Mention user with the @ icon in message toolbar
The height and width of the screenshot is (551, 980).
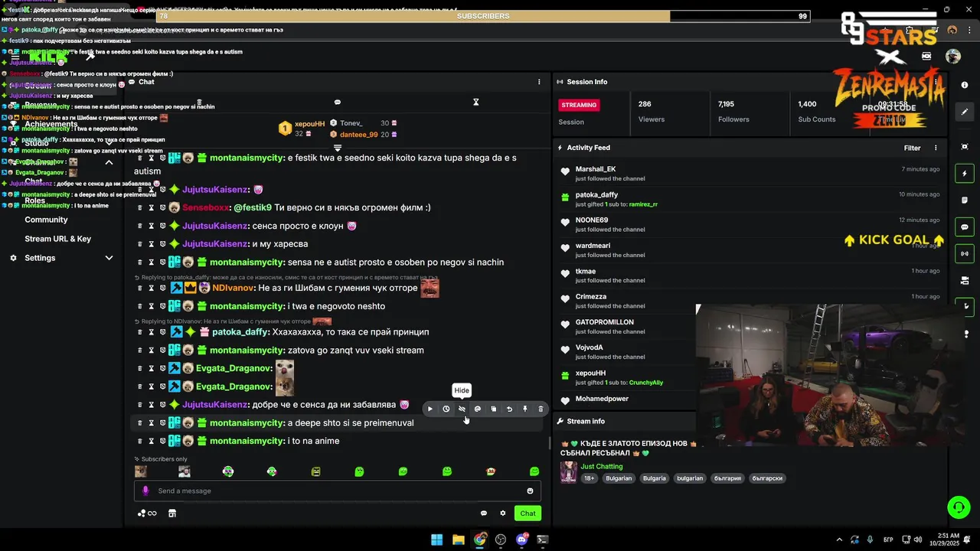(478, 409)
